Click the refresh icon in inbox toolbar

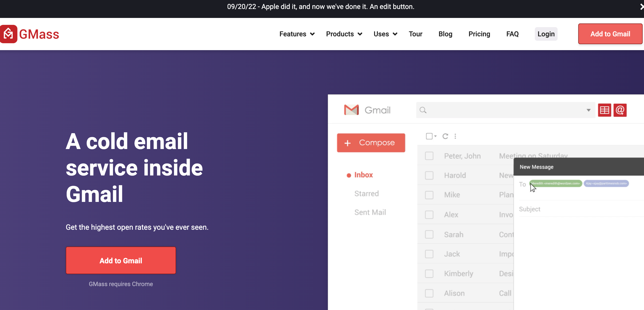445,136
